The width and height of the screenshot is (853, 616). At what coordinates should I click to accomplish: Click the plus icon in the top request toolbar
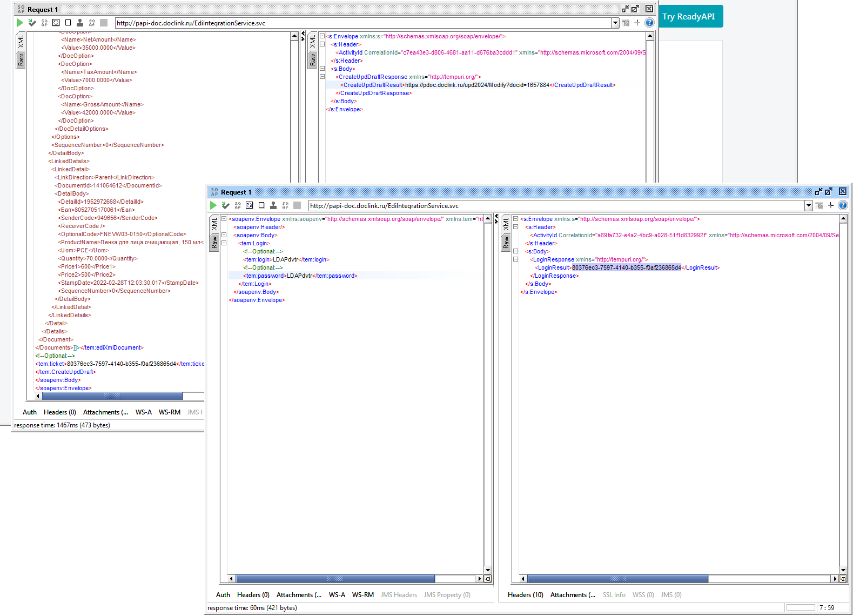(x=637, y=23)
